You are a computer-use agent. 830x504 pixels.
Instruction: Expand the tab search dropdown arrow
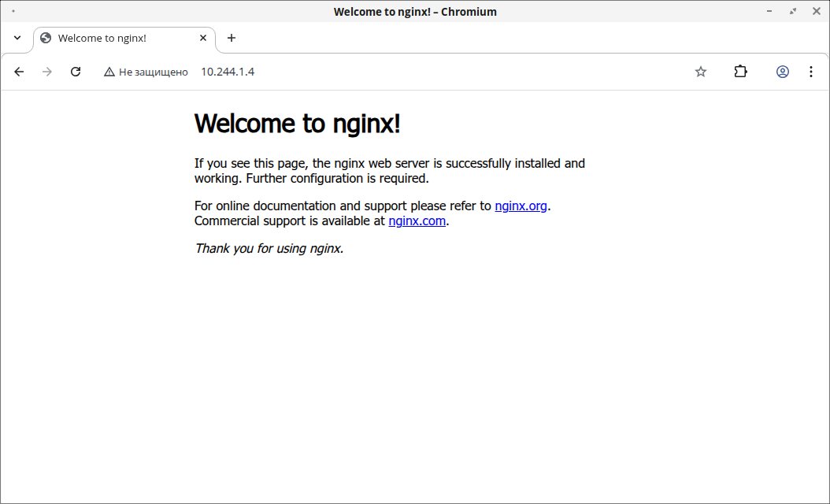tap(17, 38)
